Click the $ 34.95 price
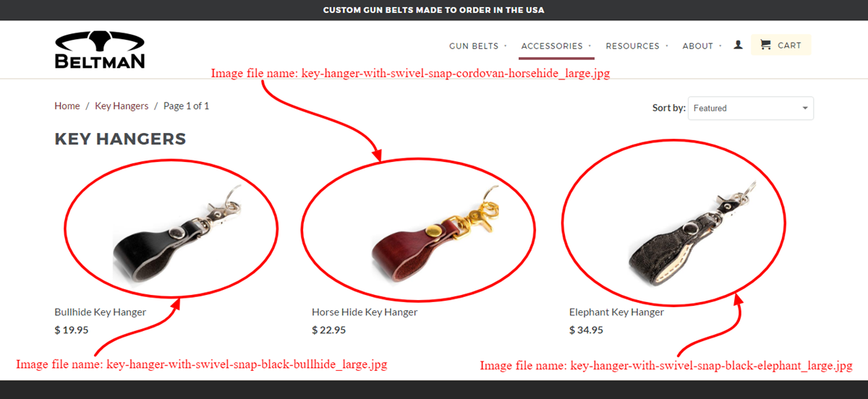 click(x=586, y=330)
